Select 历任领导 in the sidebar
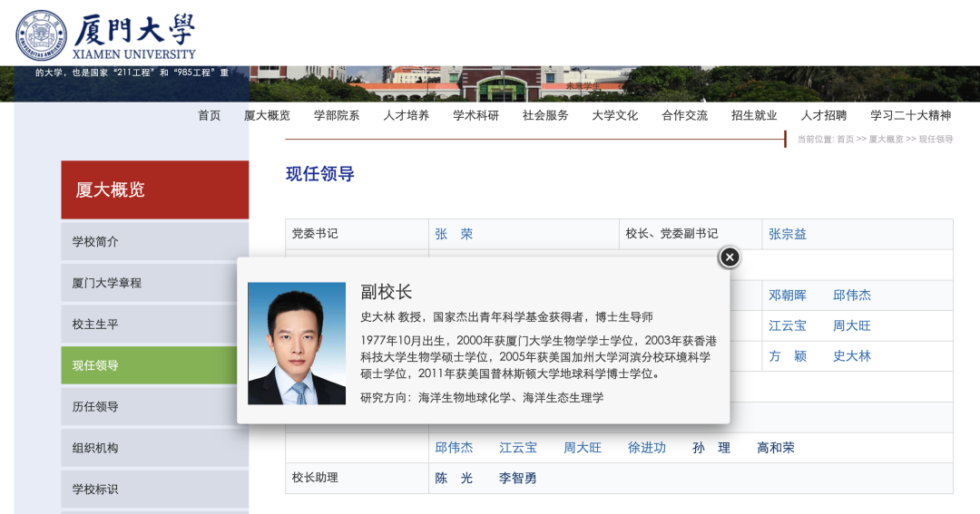Image resolution: width=980 pixels, height=514 pixels. pos(95,407)
